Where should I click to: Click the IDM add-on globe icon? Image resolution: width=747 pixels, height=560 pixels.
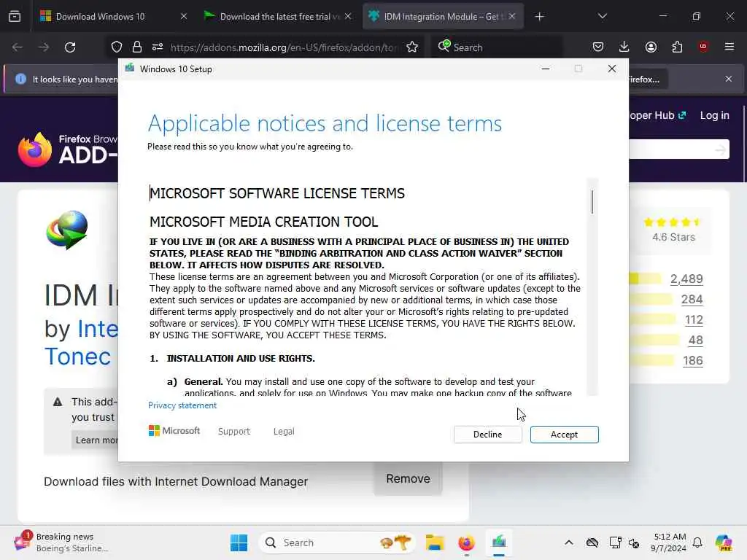point(67,230)
